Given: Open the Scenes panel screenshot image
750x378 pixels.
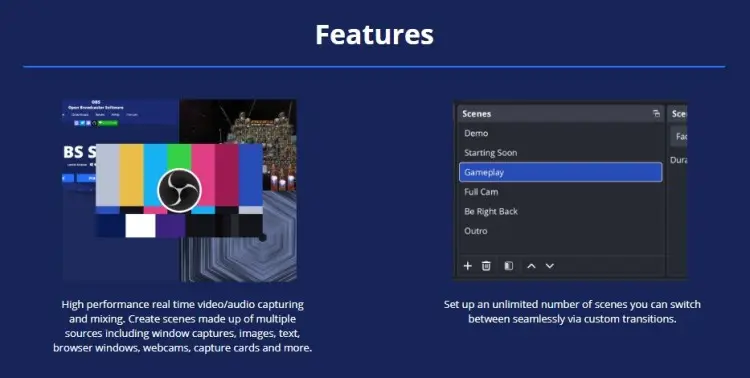Looking at the screenshot, I should (570, 190).
